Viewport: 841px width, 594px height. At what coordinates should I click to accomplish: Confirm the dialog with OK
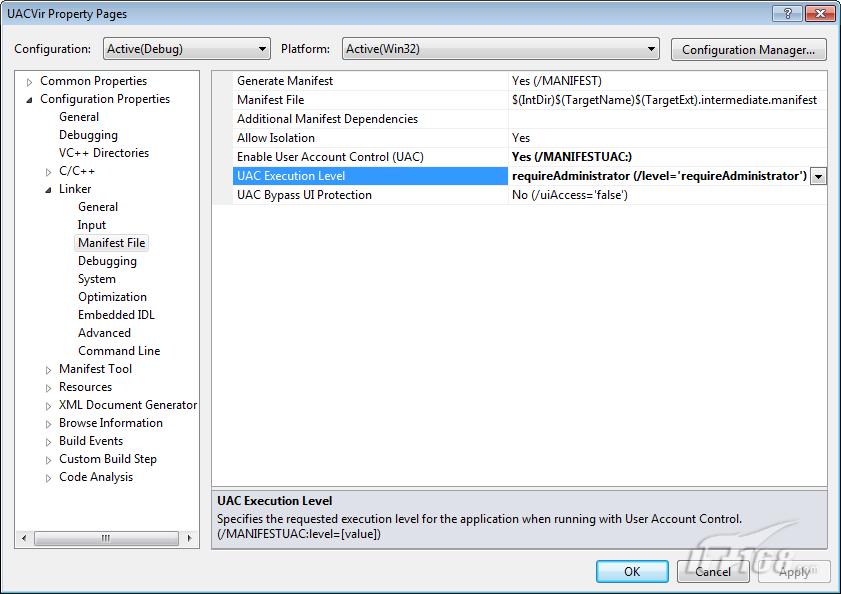632,571
